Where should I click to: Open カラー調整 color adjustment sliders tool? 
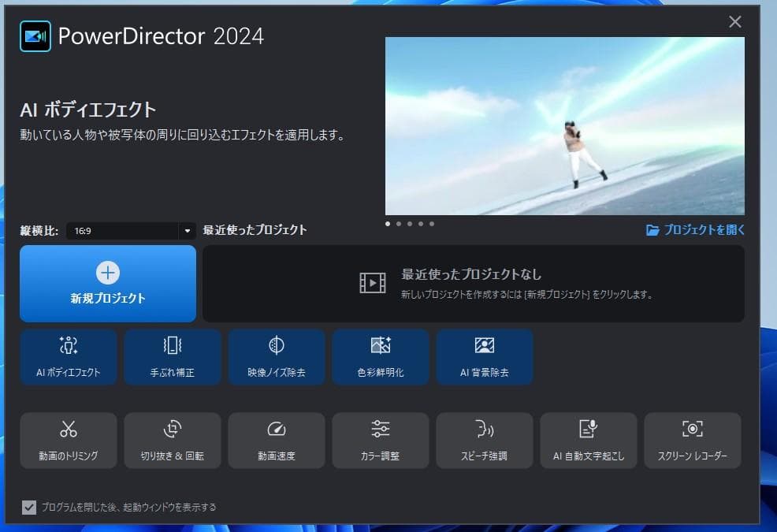coord(381,440)
